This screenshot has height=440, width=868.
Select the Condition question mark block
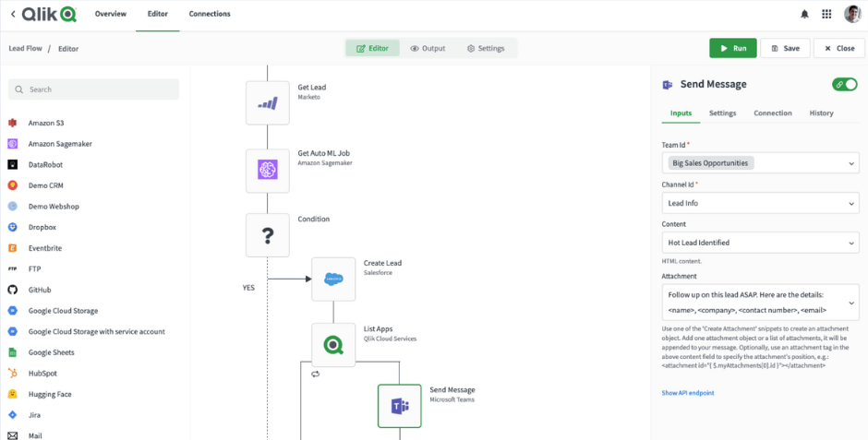click(x=268, y=235)
